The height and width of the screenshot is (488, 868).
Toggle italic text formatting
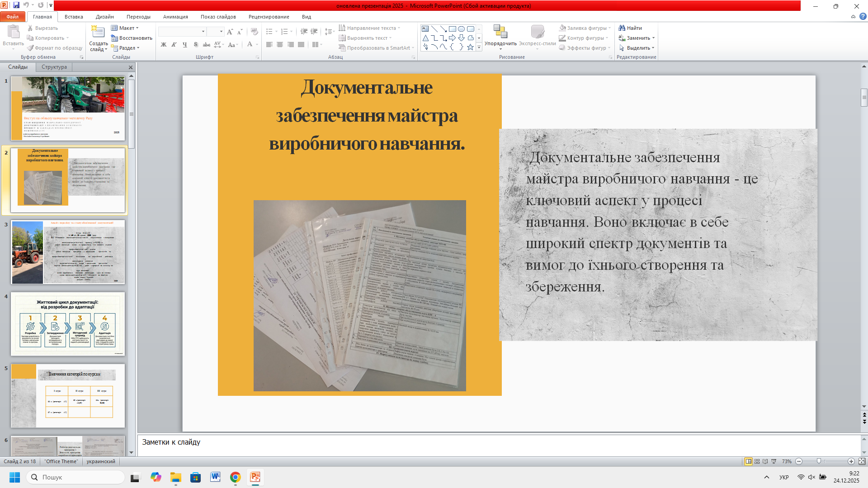pyautogui.click(x=174, y=44)
